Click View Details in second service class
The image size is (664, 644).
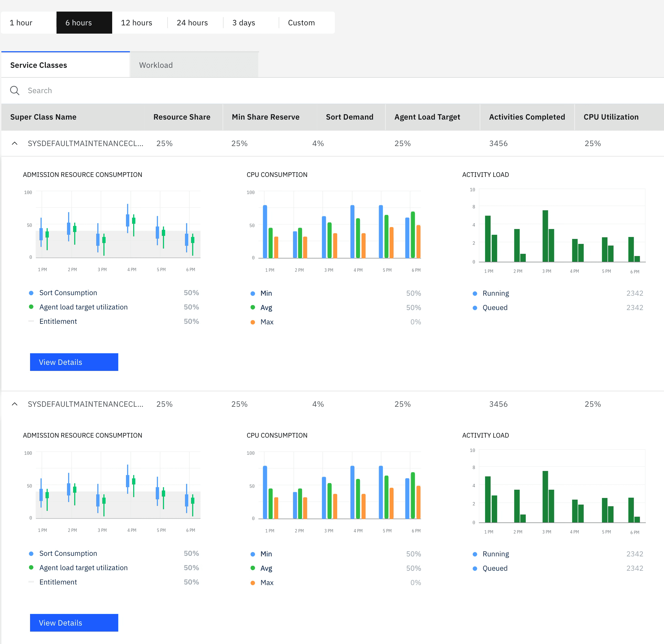[x=74, y=623]
